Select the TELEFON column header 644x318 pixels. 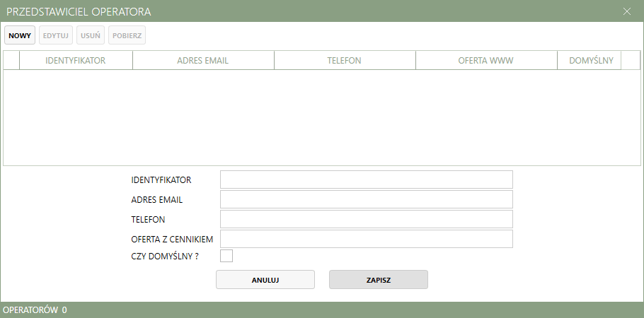pos(345,61)
